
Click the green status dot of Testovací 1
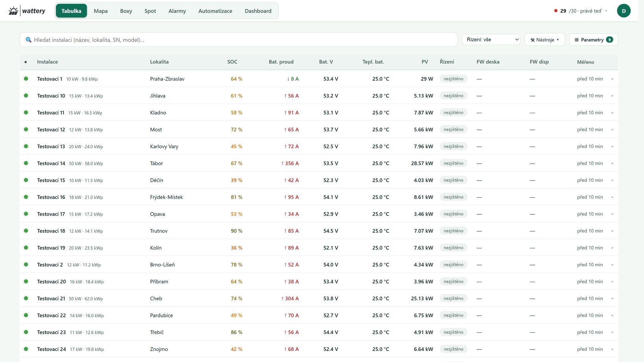coord(26,79)
